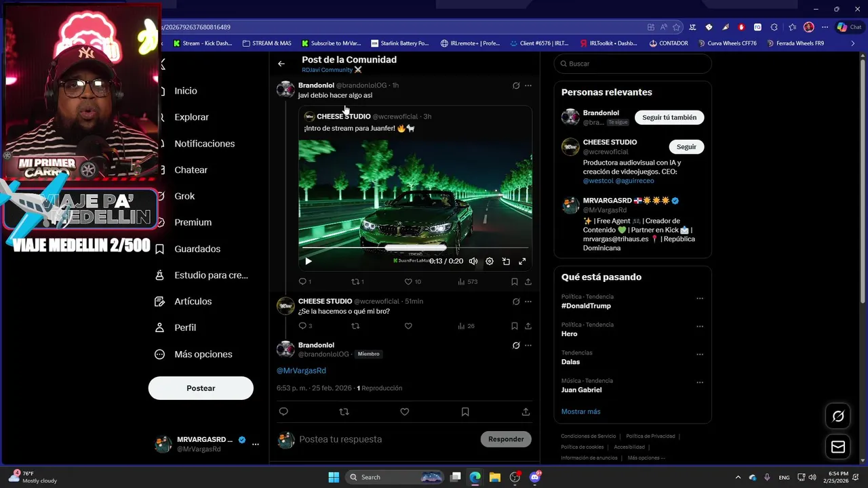The height and width of the screenshot is (488, 868).
Task: Bookmark the post with 573 views
Action: [x=515, y=281]
